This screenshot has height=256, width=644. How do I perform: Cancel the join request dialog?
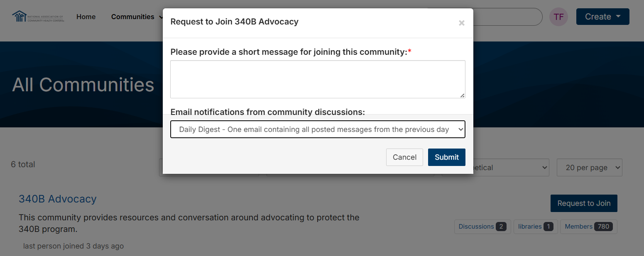[x=404, y=157]
